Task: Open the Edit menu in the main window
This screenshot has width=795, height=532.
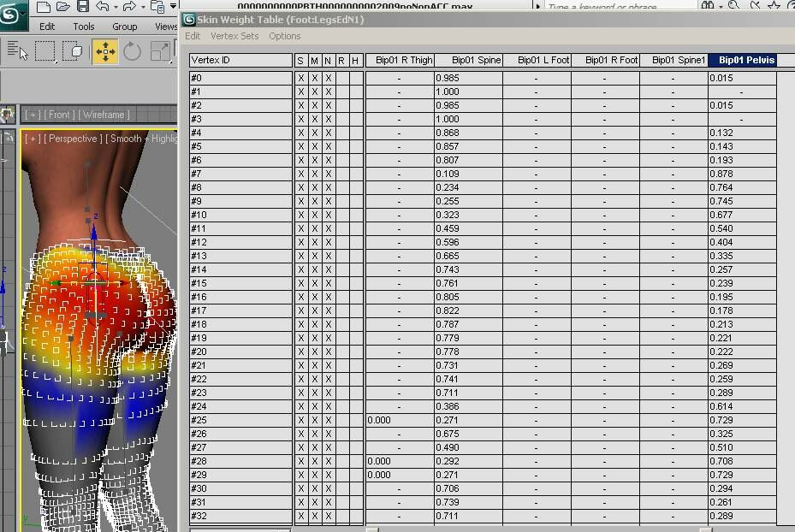Action: point(47,27)
